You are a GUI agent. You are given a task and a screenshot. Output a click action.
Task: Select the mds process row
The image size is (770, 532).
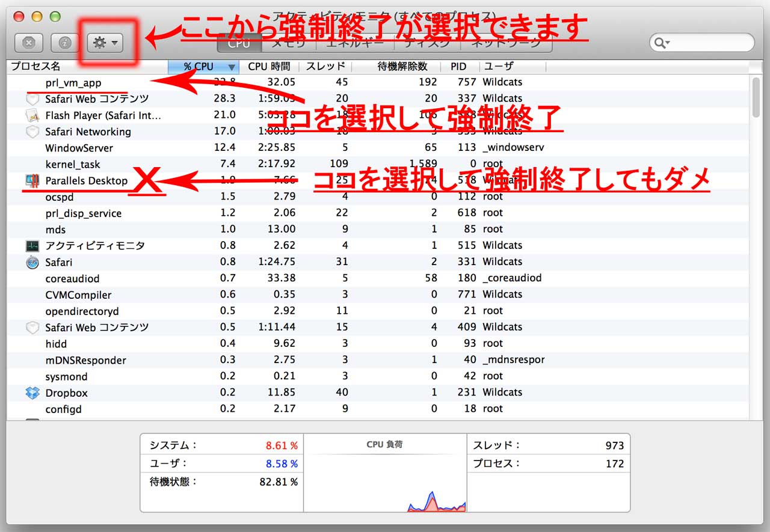(378, 230)
